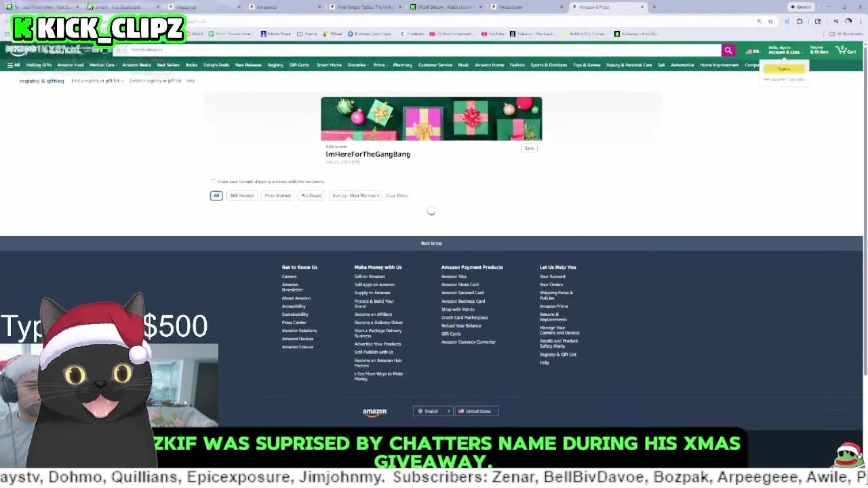The height and width of the screenshot is (488, 868).
Task: Click the Save button on the list
Action: click(529, 148)
